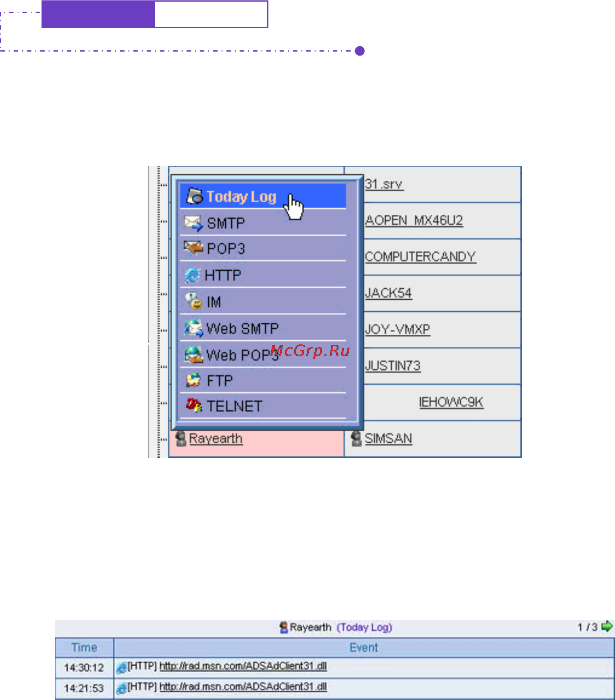This screenshot has width=615, height=700.
Task: Open the Rayearth user link
Action: click(x=216, y=439)
